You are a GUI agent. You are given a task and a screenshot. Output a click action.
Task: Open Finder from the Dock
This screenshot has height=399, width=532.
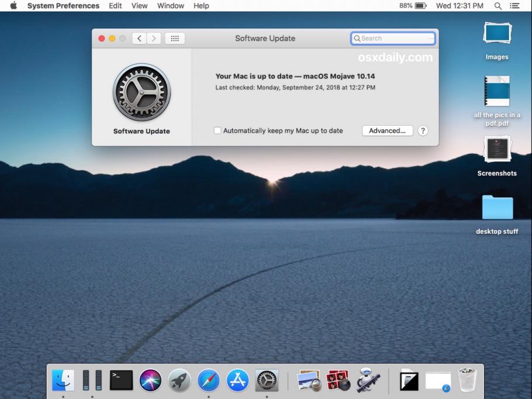click(63, 380)
